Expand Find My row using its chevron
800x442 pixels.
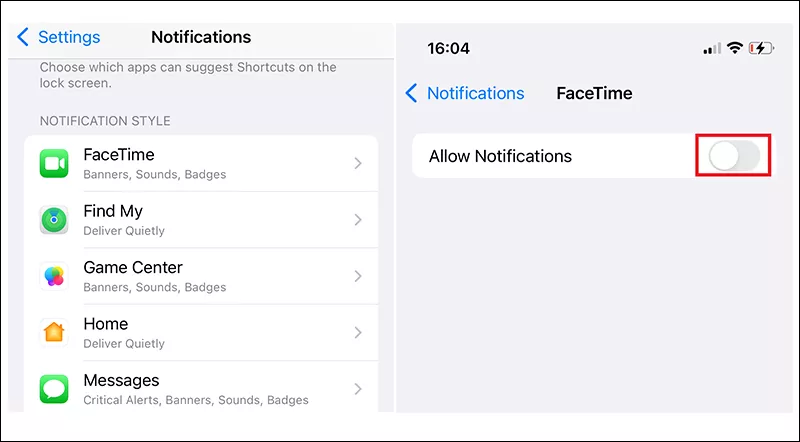pyautogui.click(x=358, y=220)
